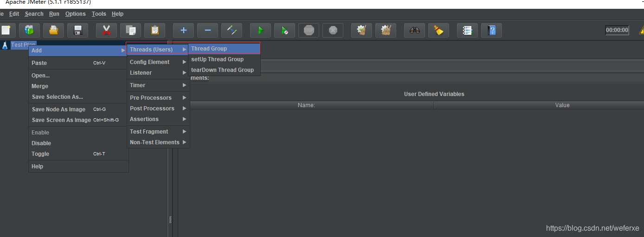The height and width of the screenshot is (237, 644).
Task: Expand Post Processors submenu
Action: click(x=158, y=109)
